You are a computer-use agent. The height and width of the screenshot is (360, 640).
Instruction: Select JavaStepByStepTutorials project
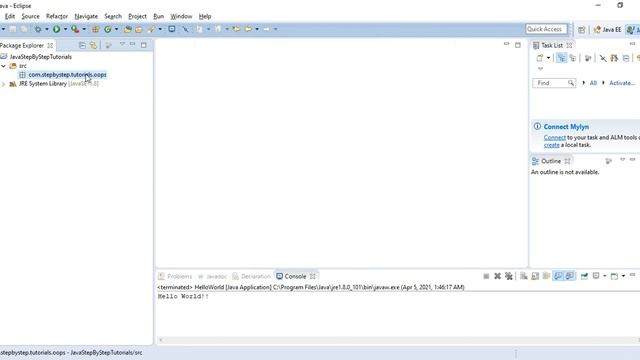point(40,57)
